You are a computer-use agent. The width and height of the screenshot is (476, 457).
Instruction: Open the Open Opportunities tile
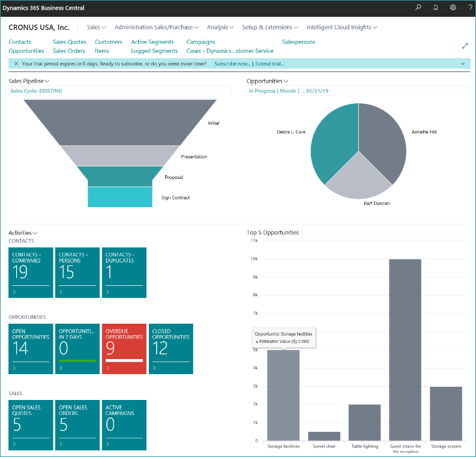[31, 348]
